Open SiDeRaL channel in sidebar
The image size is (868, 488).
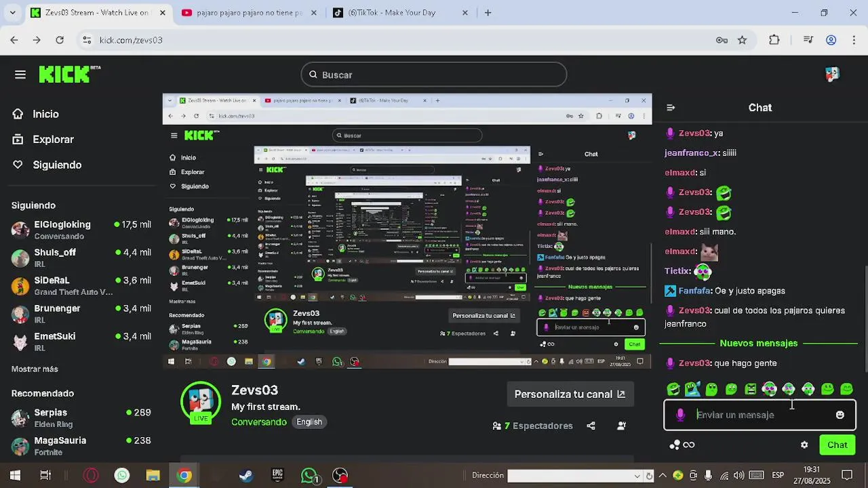click(x=81, y=286)
